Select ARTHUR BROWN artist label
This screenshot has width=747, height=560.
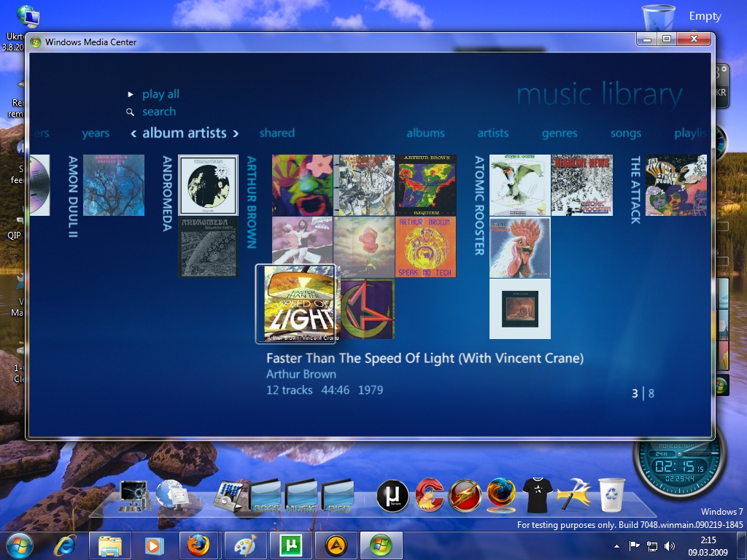click(252, 202)
